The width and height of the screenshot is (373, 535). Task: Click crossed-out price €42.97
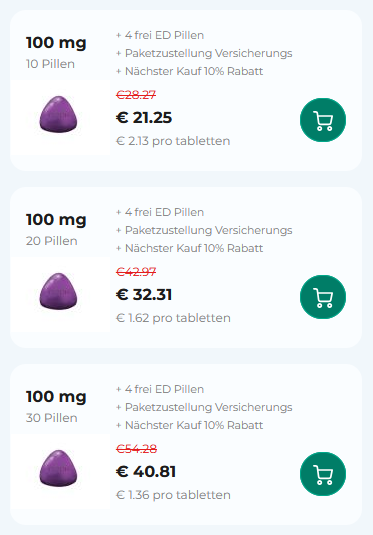pyautogui.click(x=136, y=272)
